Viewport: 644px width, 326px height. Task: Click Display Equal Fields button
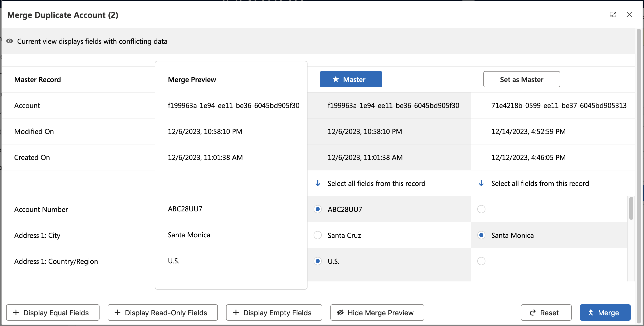click(x=53, y=313)
